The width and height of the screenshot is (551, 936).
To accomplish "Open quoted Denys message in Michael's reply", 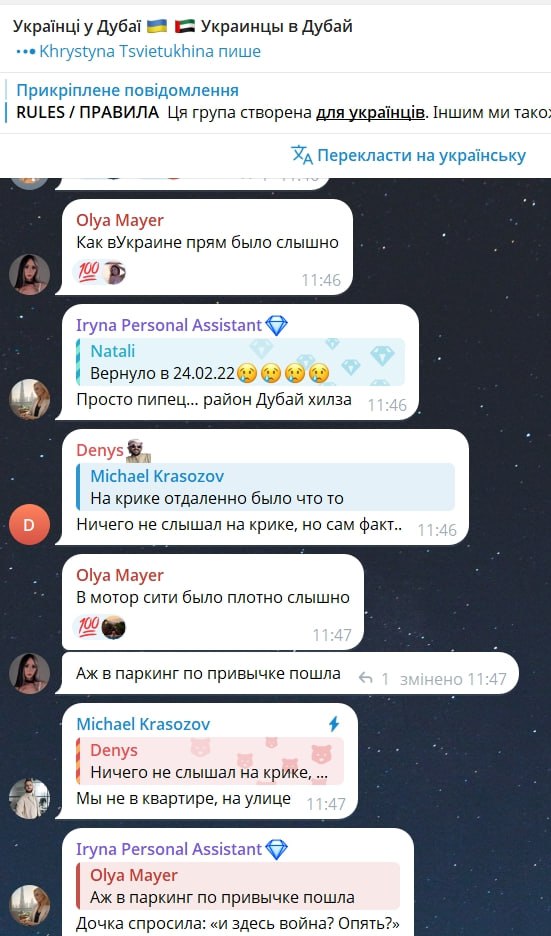I will click(210, 761).
